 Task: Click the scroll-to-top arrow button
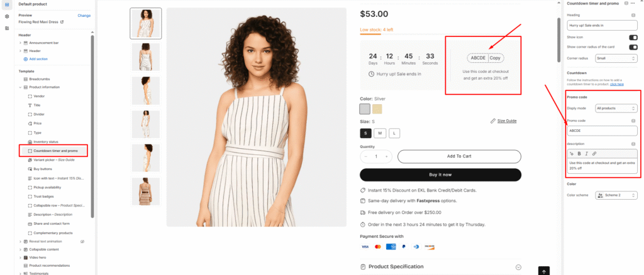pos(545,271)
